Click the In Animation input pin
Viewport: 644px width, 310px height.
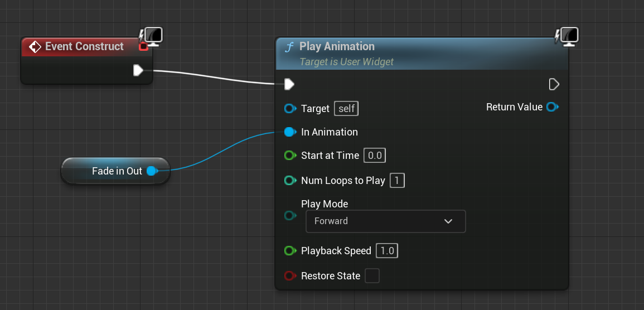click(290, 132)
